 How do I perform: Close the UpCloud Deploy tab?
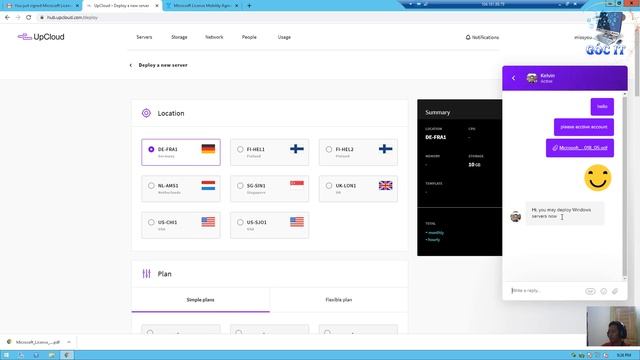[157, 6]
